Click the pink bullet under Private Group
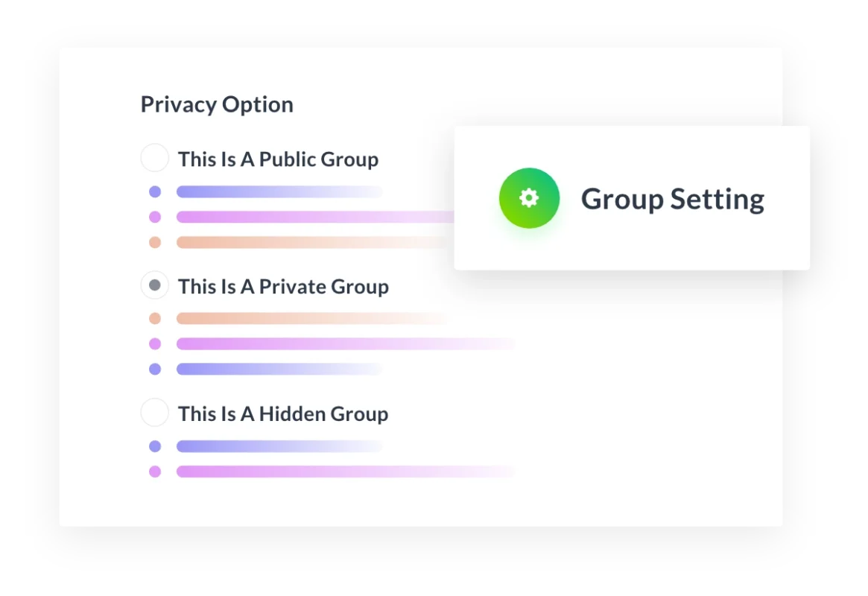This screenshot has width=868, height=596. point(155,344)
